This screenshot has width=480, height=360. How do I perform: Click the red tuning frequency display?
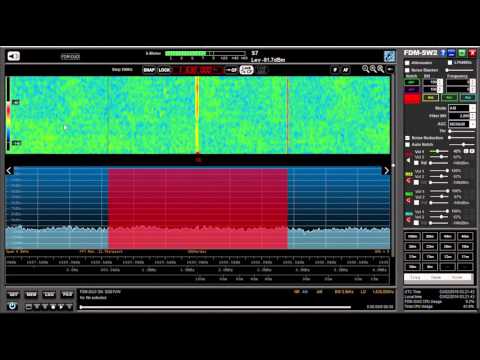click(x=198, y=70)
